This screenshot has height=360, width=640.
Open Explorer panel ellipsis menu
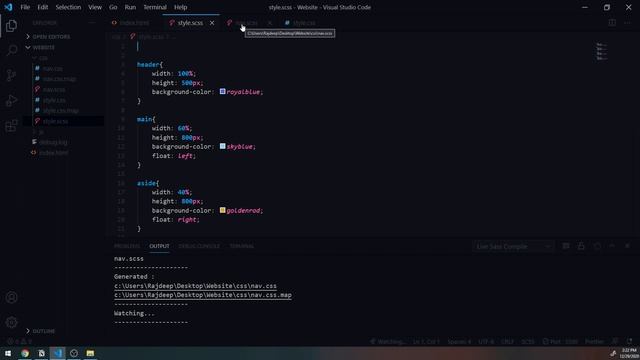[92, 23]
